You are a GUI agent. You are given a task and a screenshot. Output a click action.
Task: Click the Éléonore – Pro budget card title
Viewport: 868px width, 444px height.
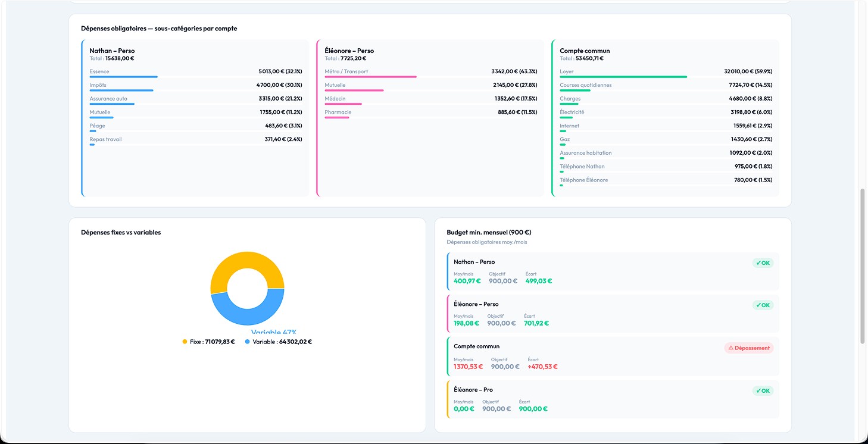(473, 390)
